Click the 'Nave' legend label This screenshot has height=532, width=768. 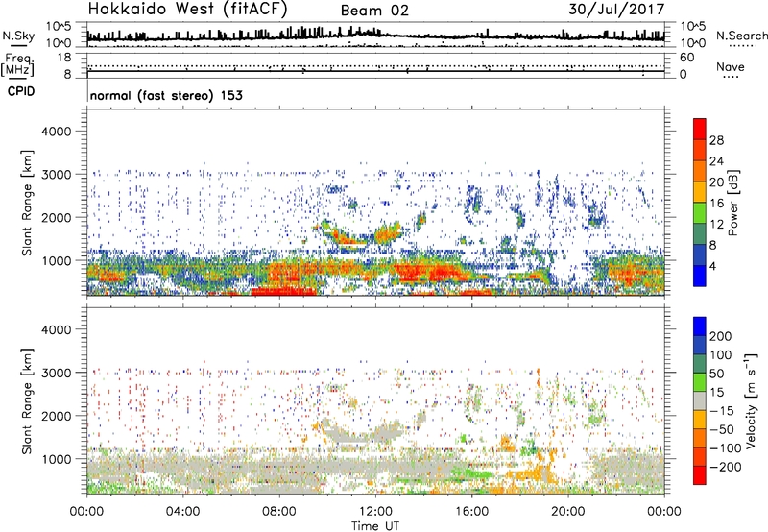click(731, 67)
